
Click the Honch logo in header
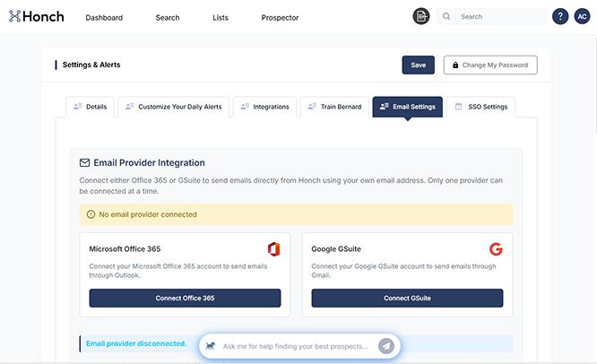pyautogui.click(x=37, y=16)
